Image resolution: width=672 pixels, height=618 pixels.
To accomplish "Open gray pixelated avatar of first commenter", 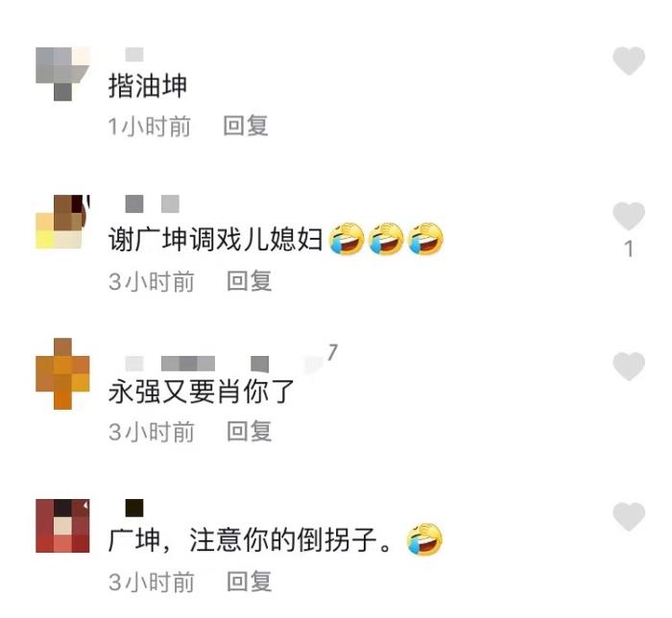I will tap(62, 74).
